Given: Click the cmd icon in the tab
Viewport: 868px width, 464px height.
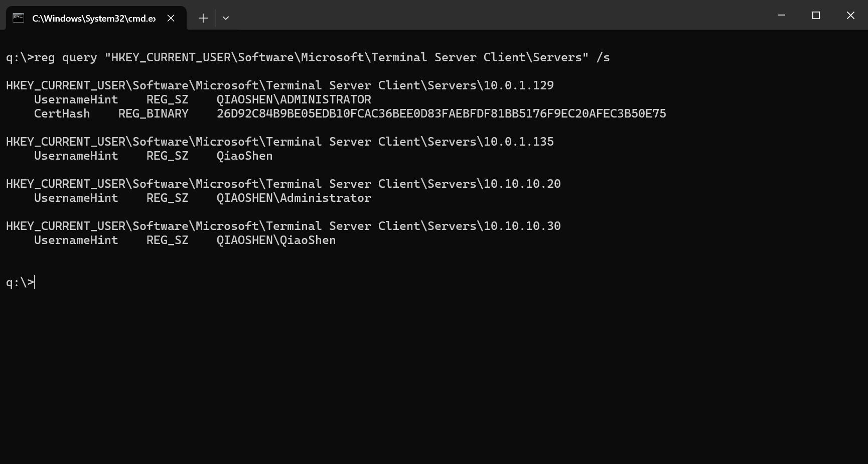Looking at the screenshot, I should point(19,18).
